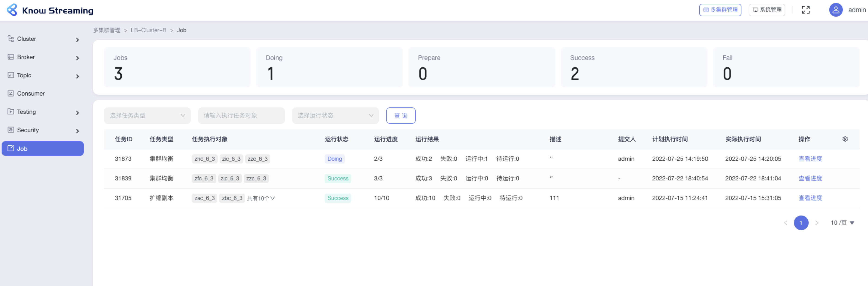Click the Broker sidebar icon
Screen dimensions: 868x286
(x=11, y=57)
